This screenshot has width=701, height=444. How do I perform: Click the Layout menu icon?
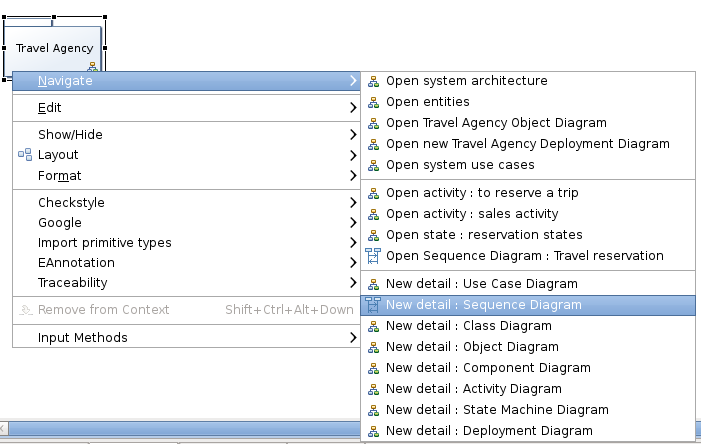coord(25,155)
